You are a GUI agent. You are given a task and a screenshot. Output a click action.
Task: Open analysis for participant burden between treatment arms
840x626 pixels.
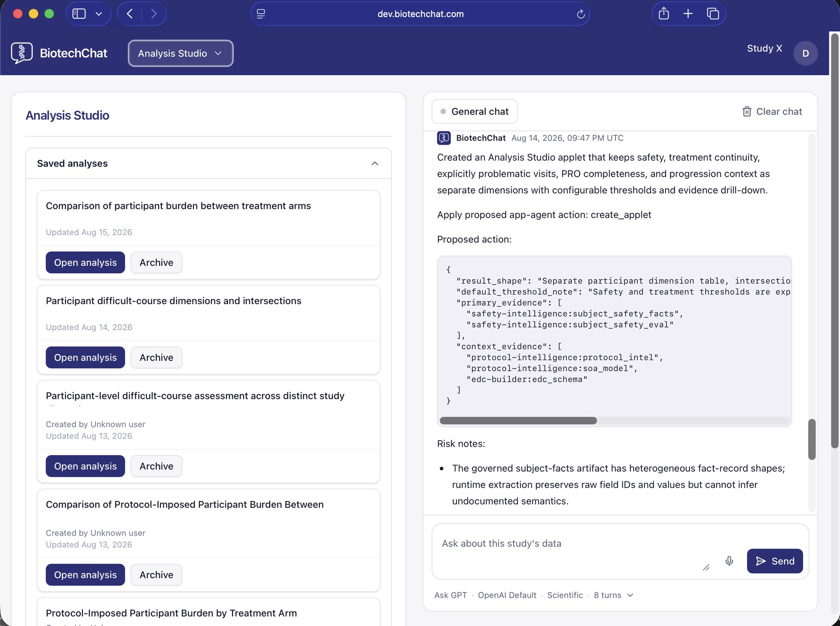[x=85, y=263]
